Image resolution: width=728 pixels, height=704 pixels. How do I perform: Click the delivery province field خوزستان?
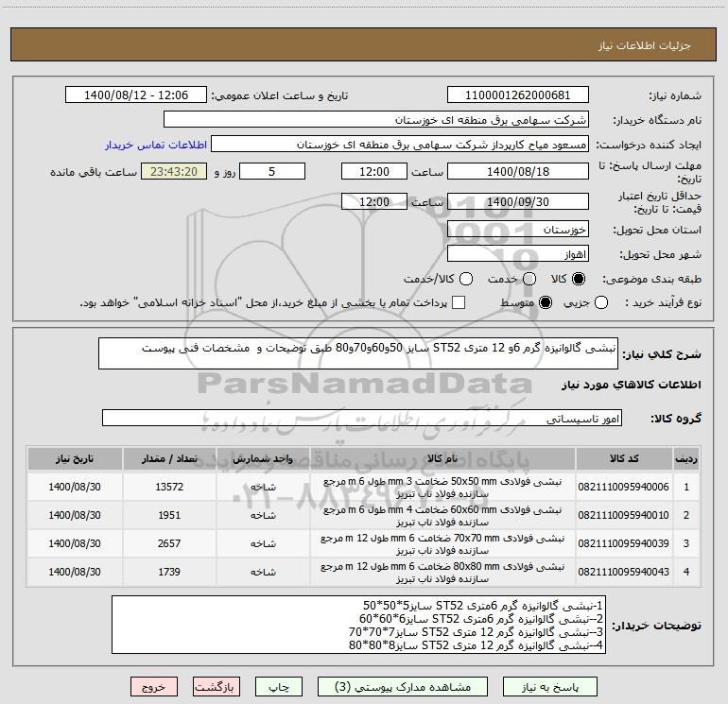[518, 229]
